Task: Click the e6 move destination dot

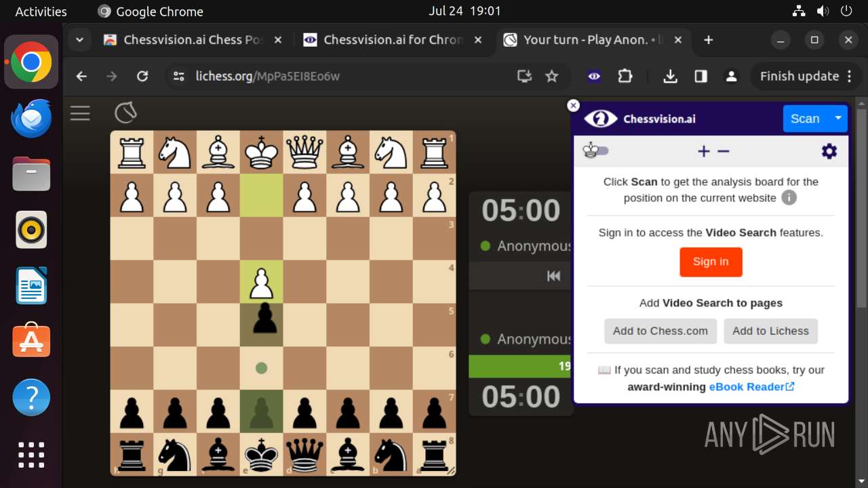Action: 261,368
